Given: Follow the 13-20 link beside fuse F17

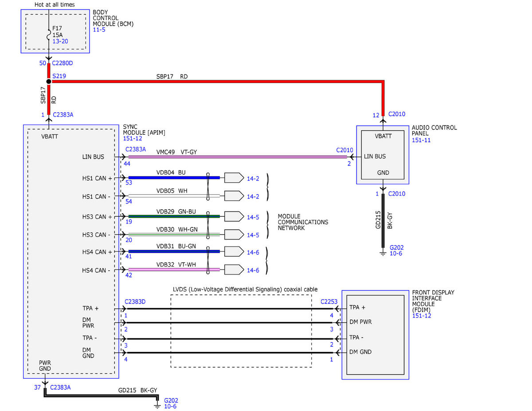Looking at the screenshot, I should pyautogui.click(x=61, y=41).
